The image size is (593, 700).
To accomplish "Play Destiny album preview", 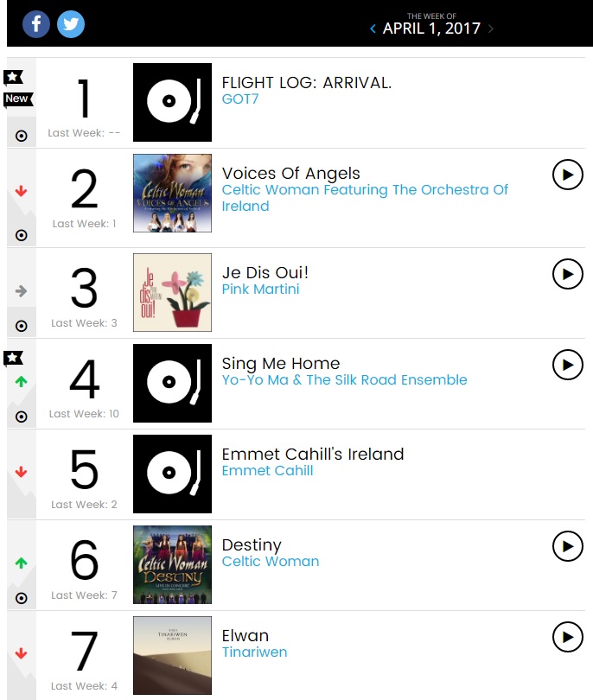I will coord(567,546).
